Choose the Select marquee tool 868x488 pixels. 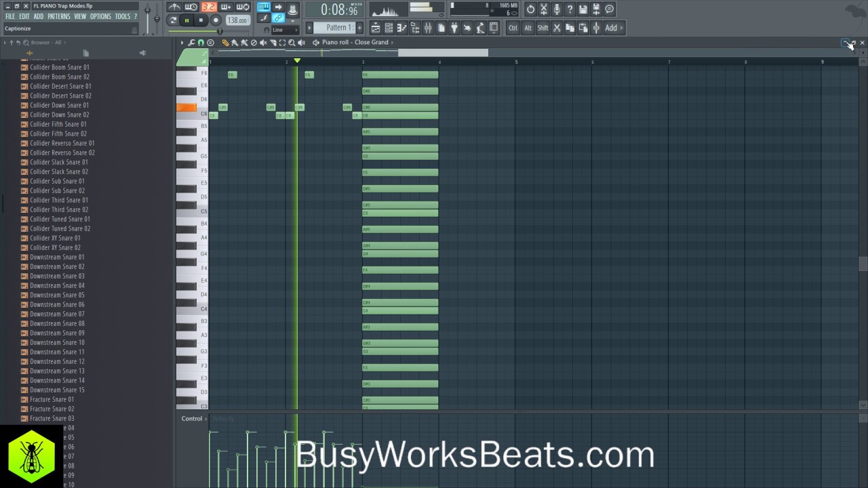pyautogui.click(x=282, y=42)
